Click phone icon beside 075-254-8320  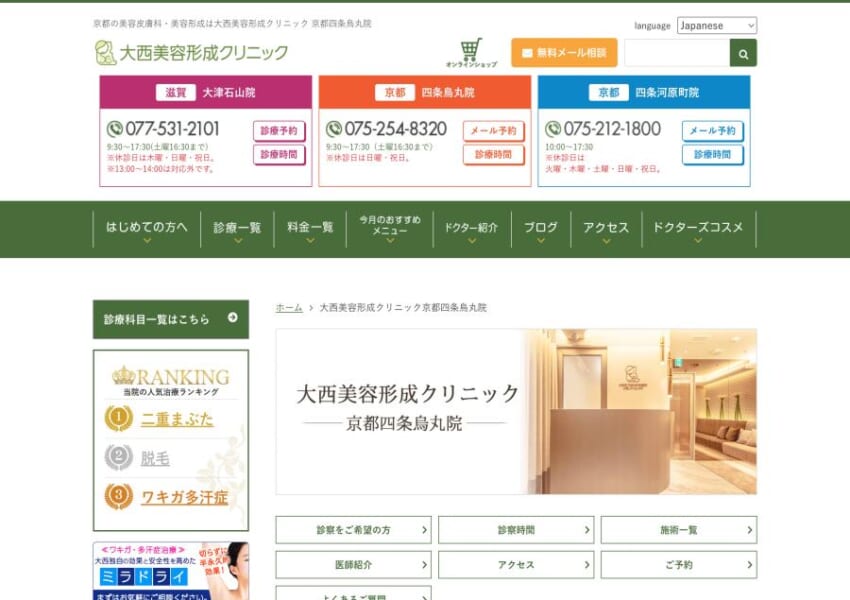point(333,129)
